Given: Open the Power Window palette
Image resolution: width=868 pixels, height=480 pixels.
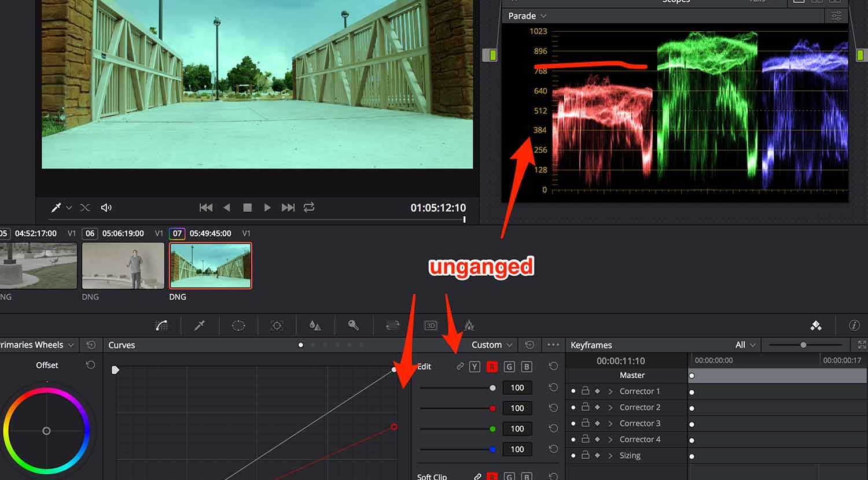Looking at the screenshot, I should point(238,326).
